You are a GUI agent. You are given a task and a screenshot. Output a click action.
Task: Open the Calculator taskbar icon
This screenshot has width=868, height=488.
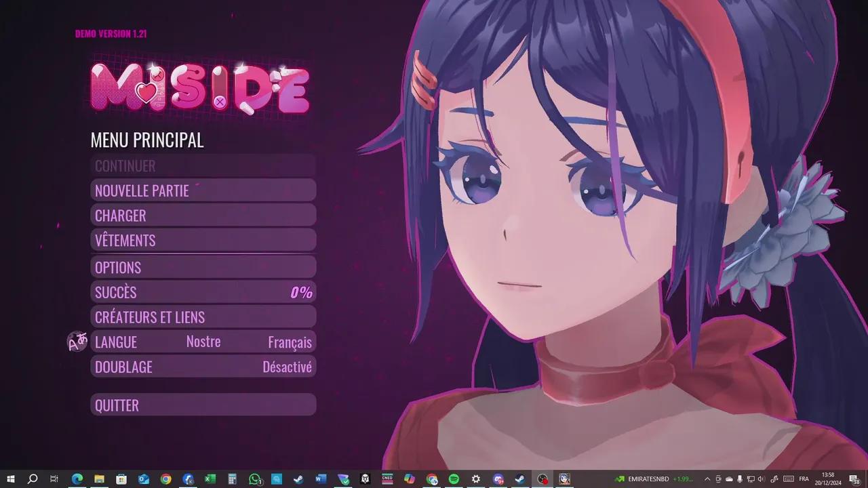[232, 479]
